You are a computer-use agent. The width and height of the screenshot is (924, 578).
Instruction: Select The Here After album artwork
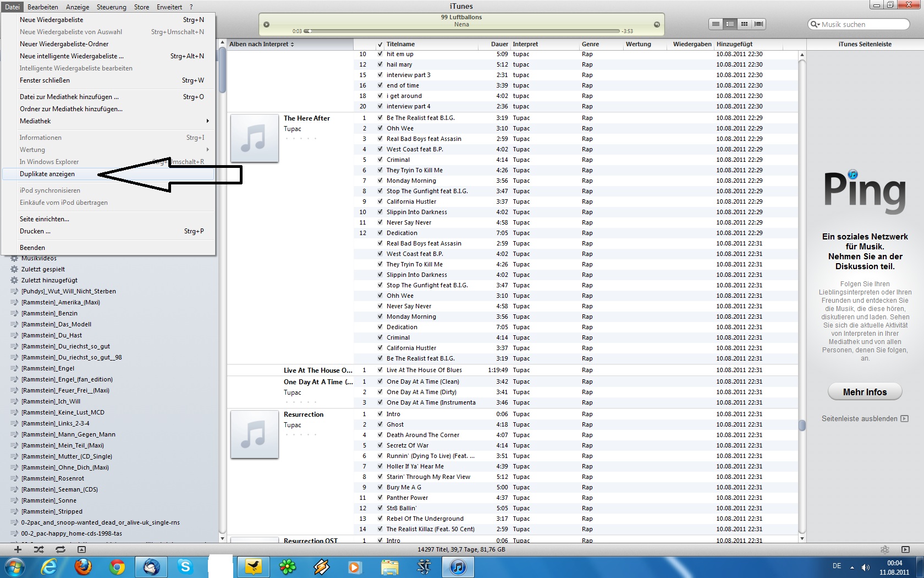[254, 138]
